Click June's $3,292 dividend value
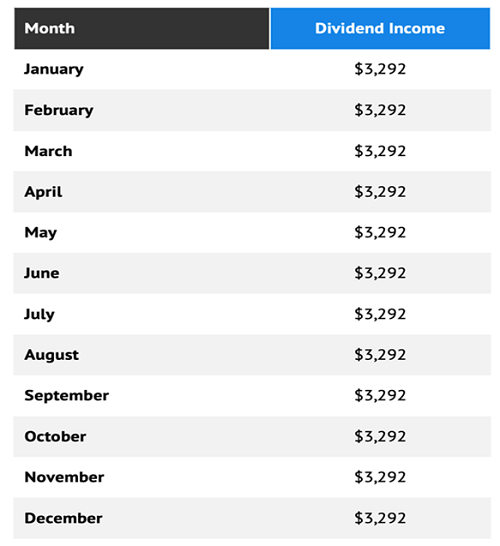500x546 pixels. (x=380, y=273)
